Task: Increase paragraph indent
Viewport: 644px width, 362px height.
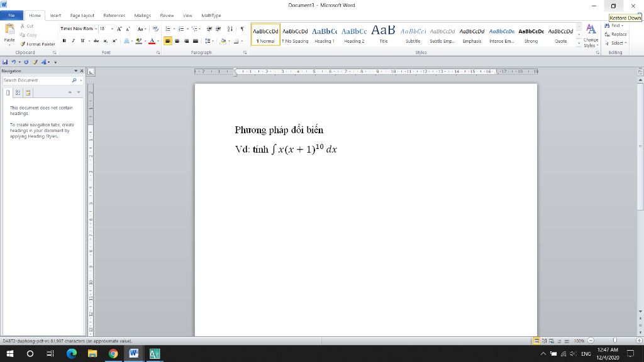Action: 218,29
